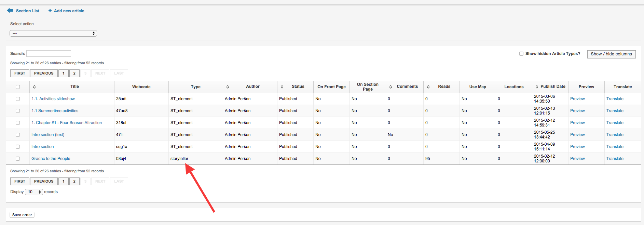Go back to Section List

pos(28,11)
